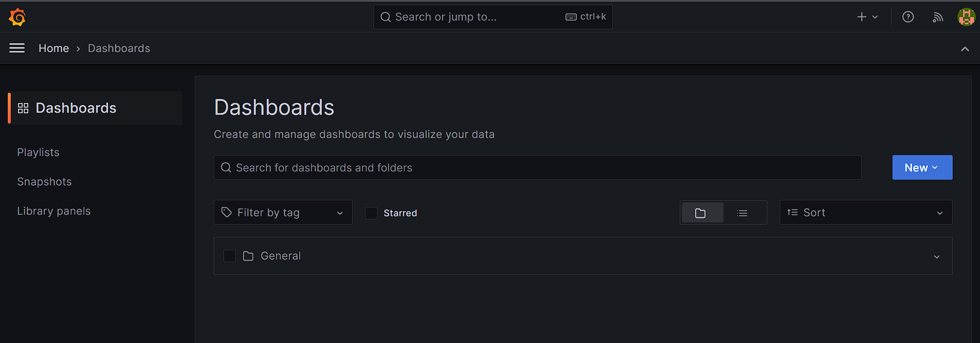
Task: Collapse the top bar with the chevron
Action: click(965, 49)
